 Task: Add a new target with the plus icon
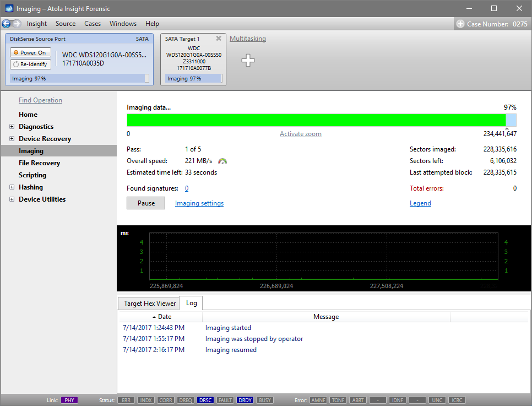click(248, 61)
